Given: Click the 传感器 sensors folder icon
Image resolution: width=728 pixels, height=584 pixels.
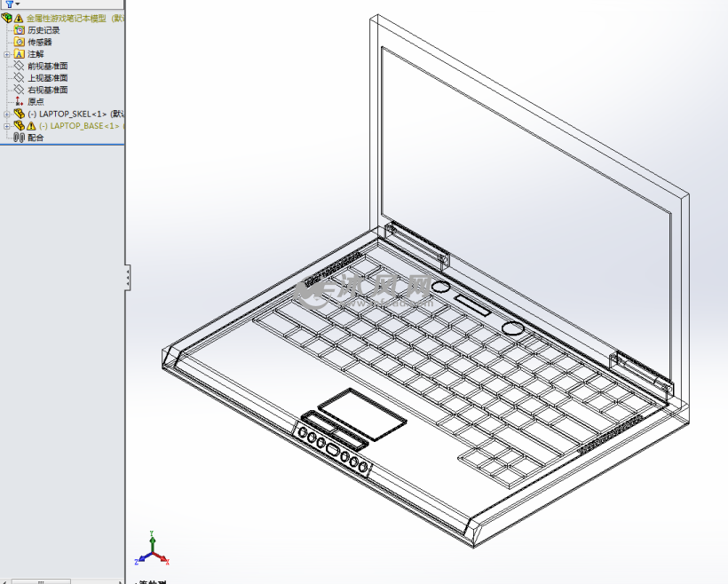Looking at the screenshot, I should [20, 42].
